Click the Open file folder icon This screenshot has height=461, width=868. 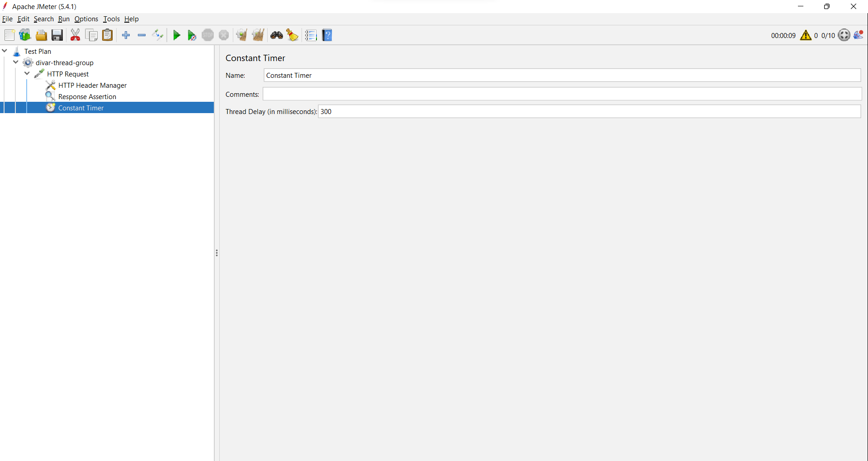(41, 35)
